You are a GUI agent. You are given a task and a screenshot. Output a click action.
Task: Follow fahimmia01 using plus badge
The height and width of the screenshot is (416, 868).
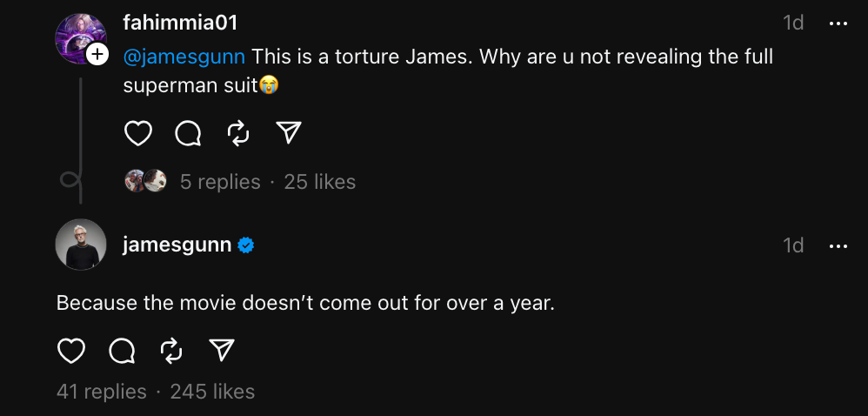pyautogui.click(x=98, y=56)
